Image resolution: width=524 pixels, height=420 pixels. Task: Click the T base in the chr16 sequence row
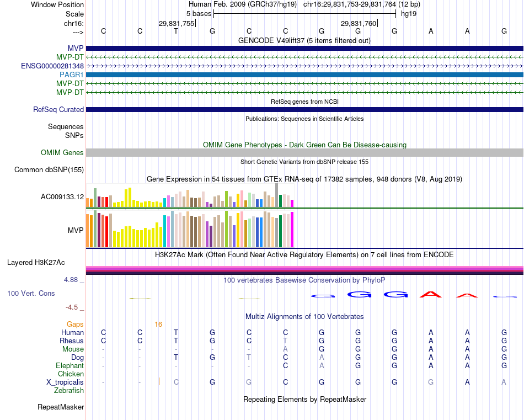176,31
